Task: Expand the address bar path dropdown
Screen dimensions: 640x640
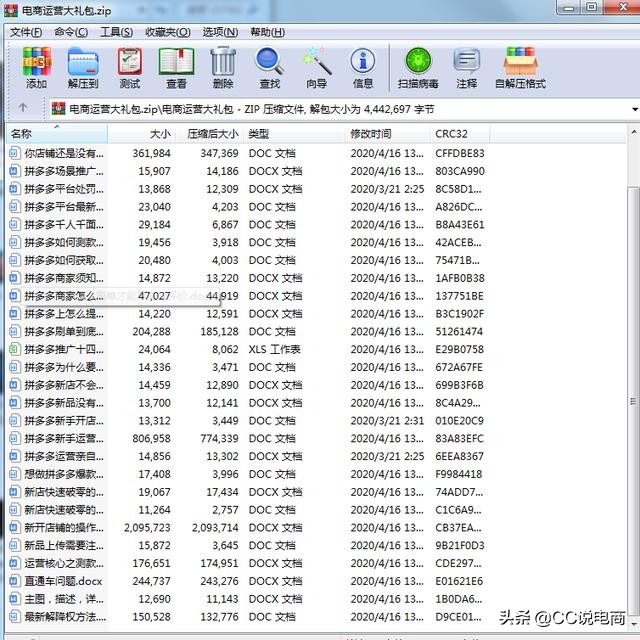Action: coord(635,109)
